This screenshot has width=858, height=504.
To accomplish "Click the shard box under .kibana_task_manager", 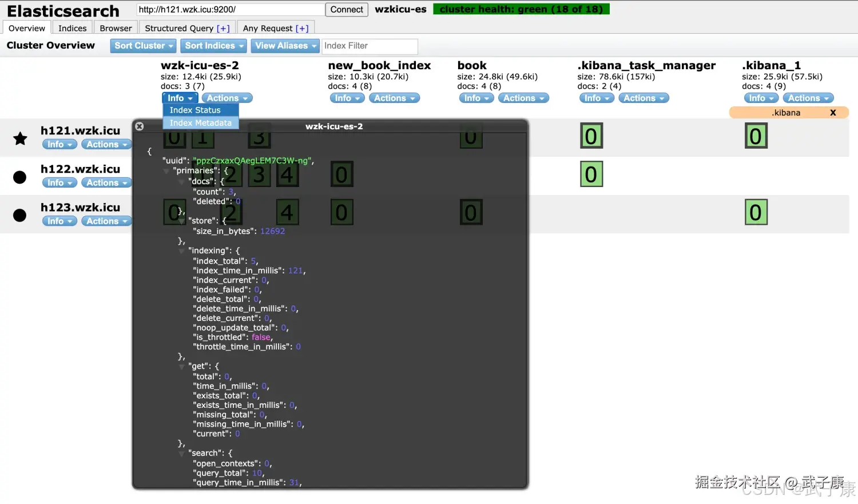I will point(591,136).
